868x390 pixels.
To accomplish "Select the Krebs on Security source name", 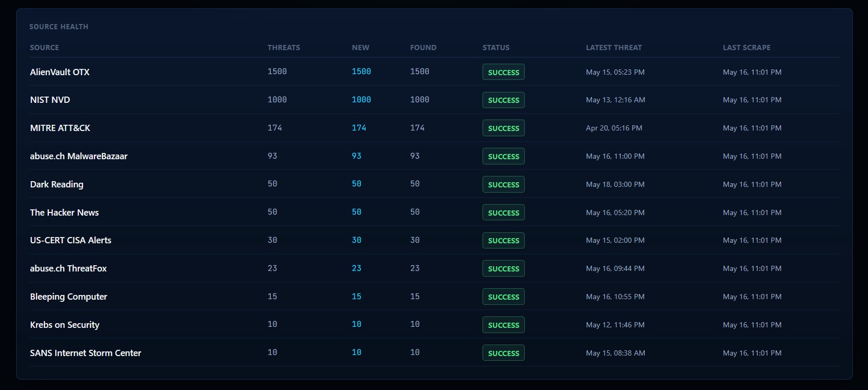I will (x=65, y=325).
